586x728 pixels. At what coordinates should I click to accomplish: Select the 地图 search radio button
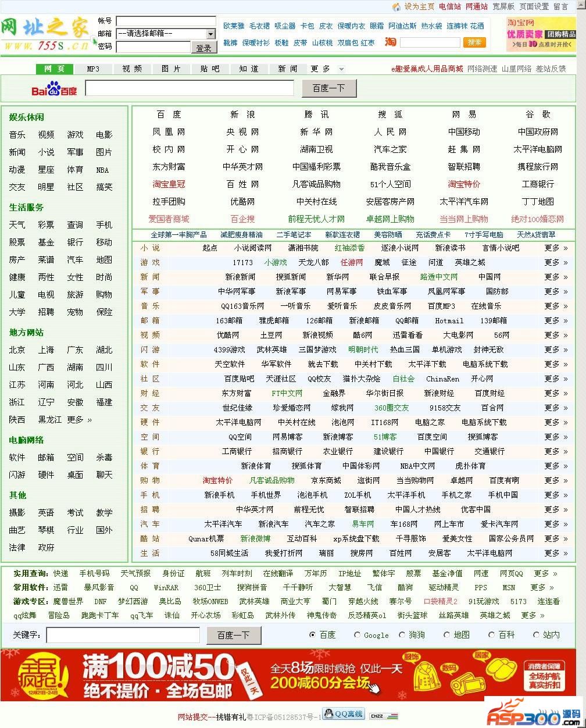click(446, 635)
